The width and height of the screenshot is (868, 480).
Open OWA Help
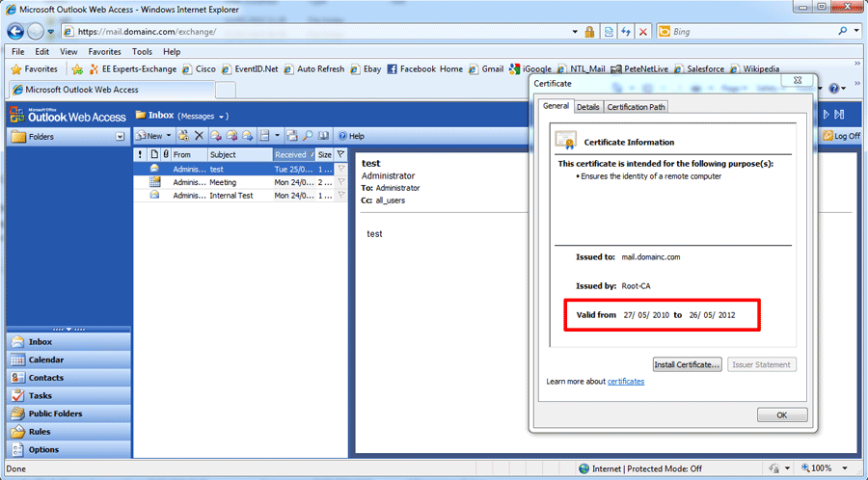click(x=351, y=136)
